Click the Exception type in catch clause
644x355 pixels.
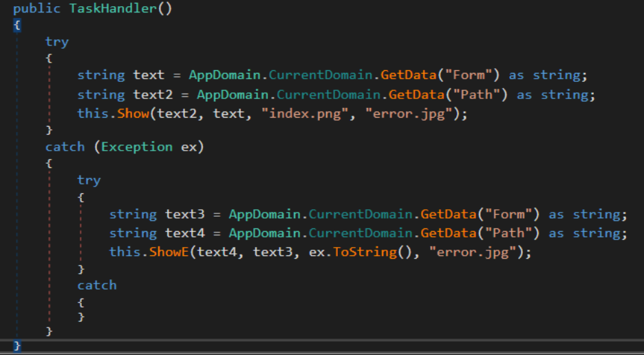tap(137, 147)
